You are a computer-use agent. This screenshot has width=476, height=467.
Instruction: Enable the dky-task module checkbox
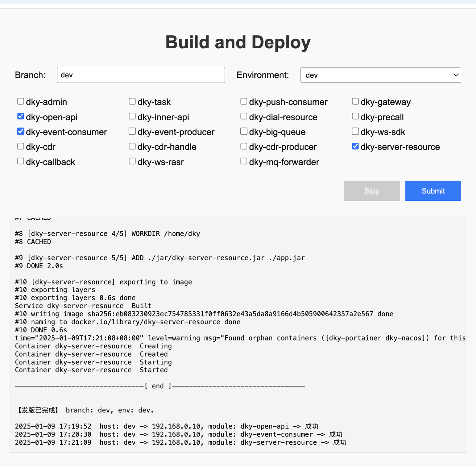[132, 102]
